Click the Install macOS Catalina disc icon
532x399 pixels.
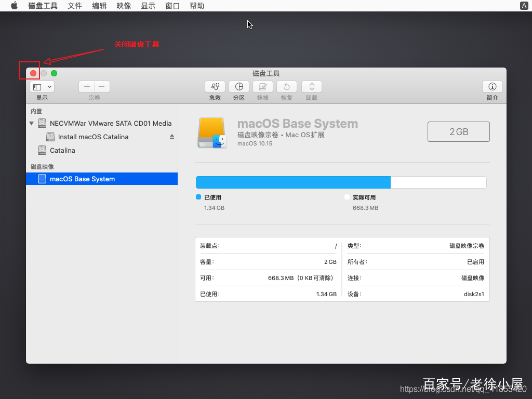click(50, 137)
